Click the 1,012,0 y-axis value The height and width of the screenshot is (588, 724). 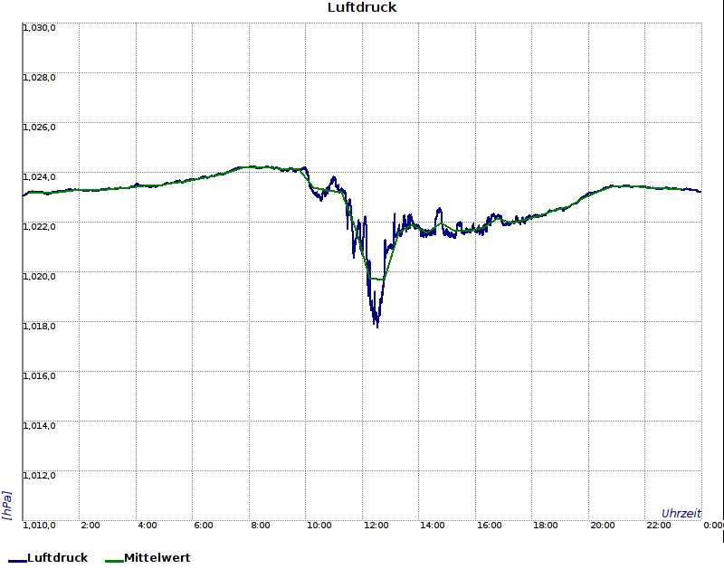[x=39, y=476]
